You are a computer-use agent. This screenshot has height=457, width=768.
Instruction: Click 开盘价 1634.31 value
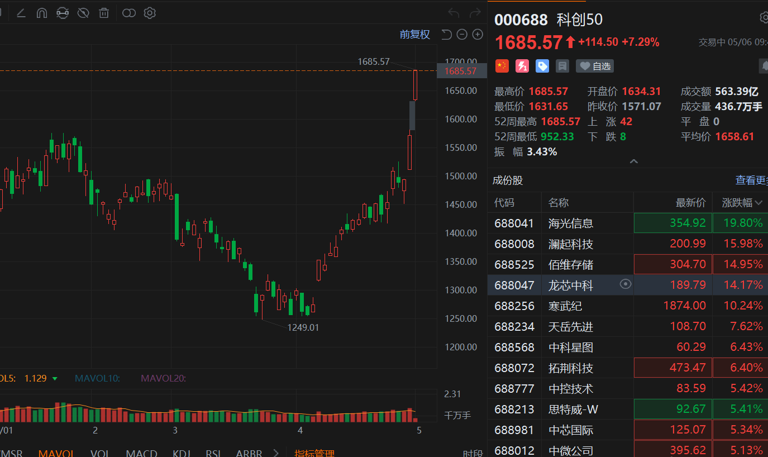pos(641,91)
